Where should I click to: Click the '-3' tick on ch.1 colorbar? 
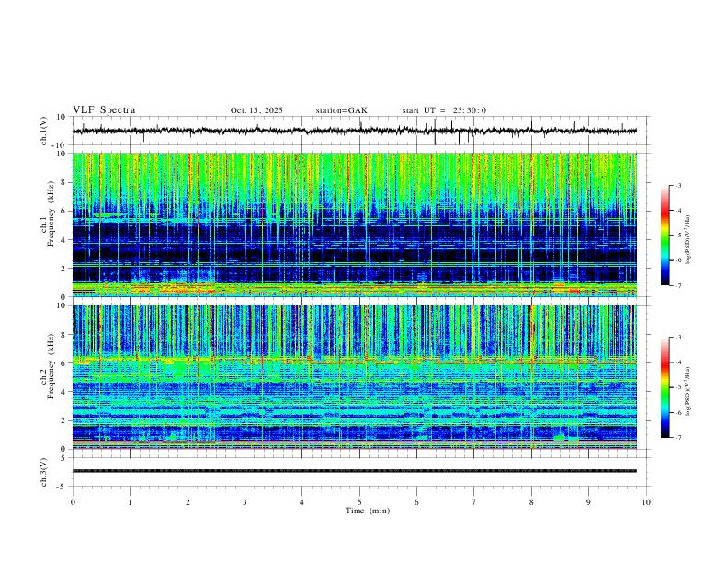pos(677,185)
